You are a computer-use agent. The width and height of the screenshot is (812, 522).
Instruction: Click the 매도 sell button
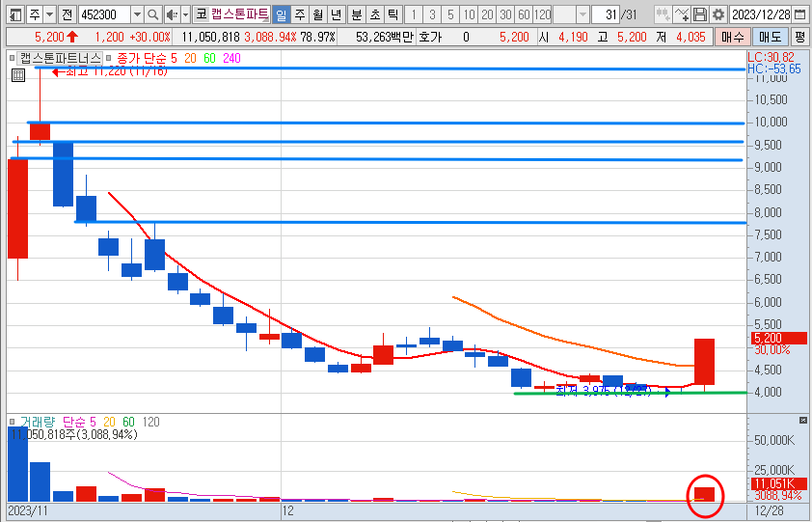[x=771, y=38]
